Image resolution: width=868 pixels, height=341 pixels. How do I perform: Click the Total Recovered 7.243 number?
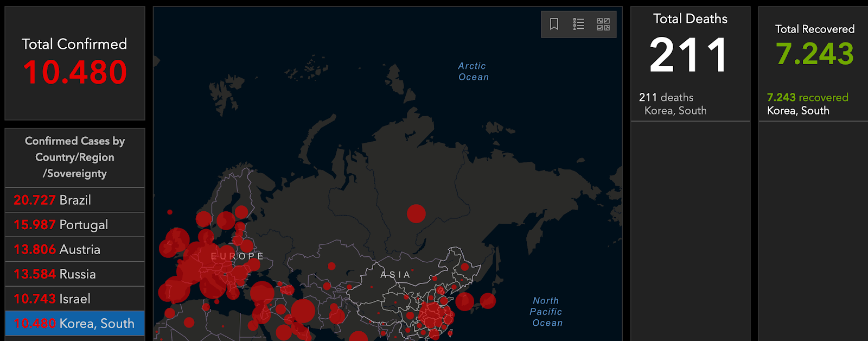(x=814, y=53)
